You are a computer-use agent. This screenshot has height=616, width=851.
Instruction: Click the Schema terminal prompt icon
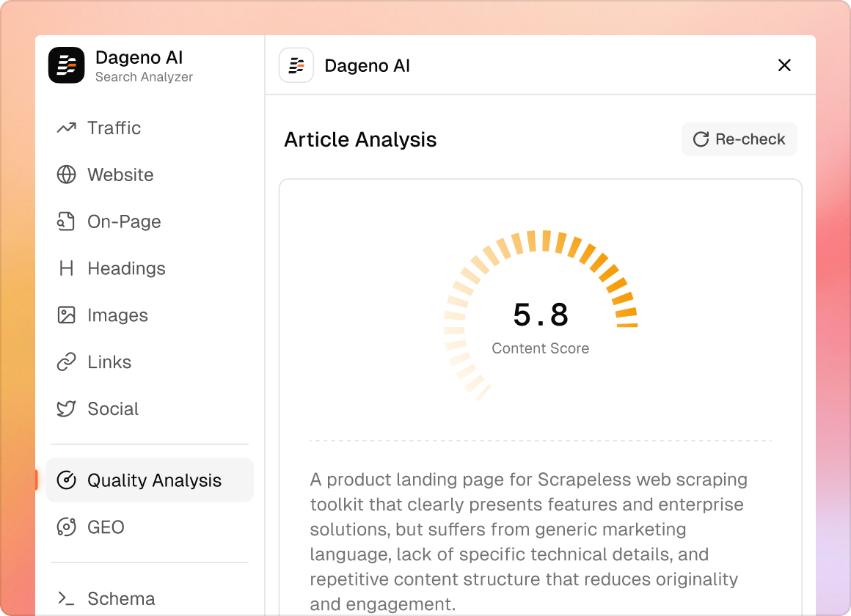click(67, 598)
